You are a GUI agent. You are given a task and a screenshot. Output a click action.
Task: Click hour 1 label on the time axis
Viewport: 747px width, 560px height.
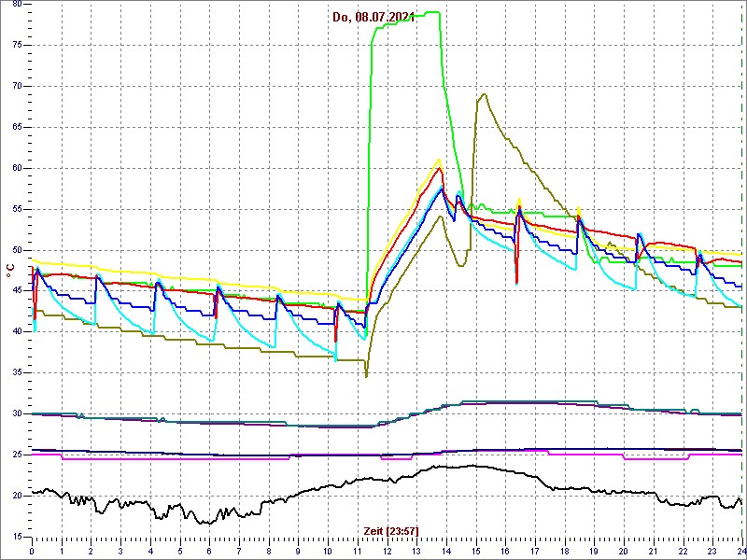pyautogui.click(x=62, y=551)
